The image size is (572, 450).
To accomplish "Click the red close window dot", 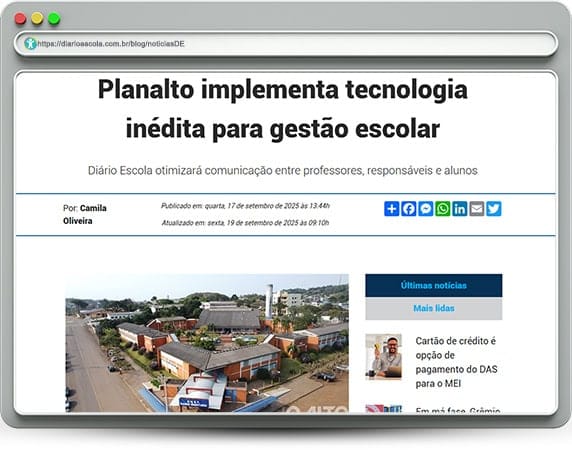I will coord(20,18).
